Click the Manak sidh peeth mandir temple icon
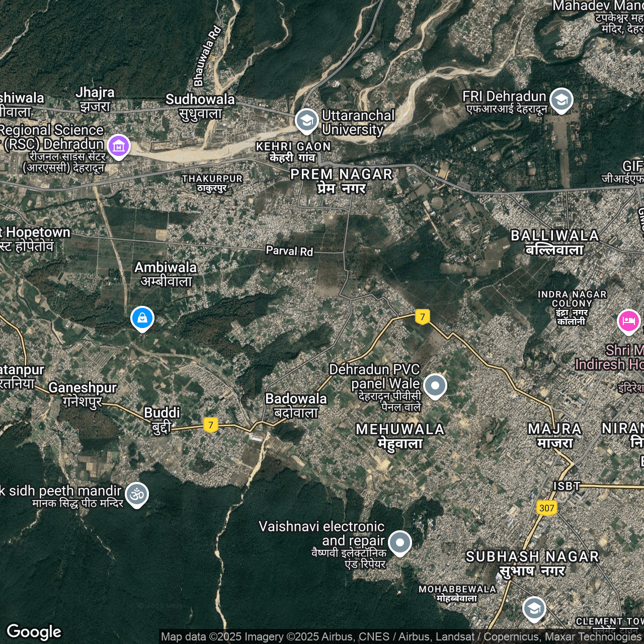Screen dimensions: 644x644 137,494
